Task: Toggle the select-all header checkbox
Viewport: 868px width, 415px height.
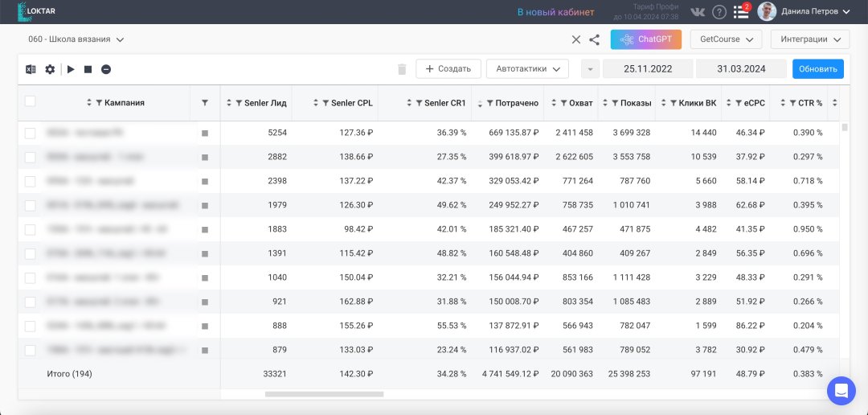Action: coord(30,101)
